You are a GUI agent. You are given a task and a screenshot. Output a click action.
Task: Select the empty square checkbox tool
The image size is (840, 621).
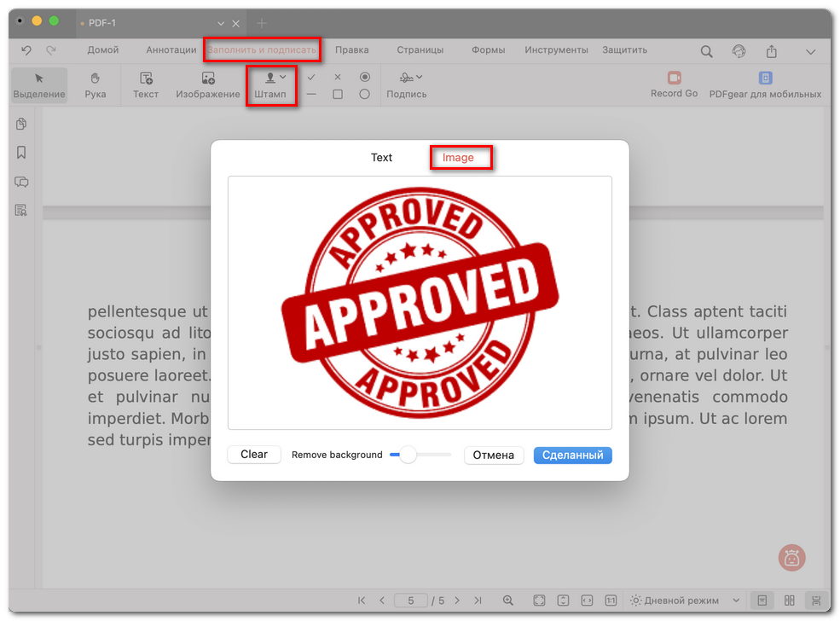(338, 95)
